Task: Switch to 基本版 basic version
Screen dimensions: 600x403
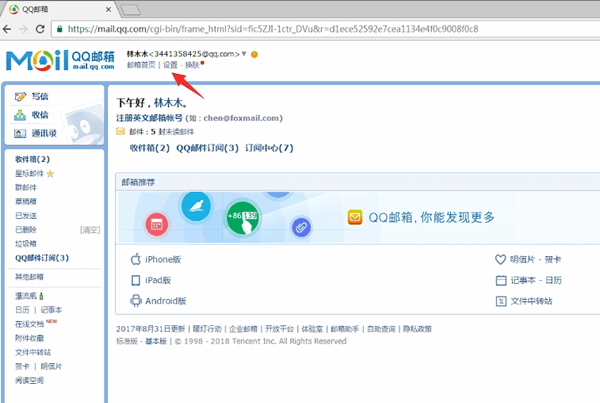Action: pyautogui.click(x=156, y=341)
